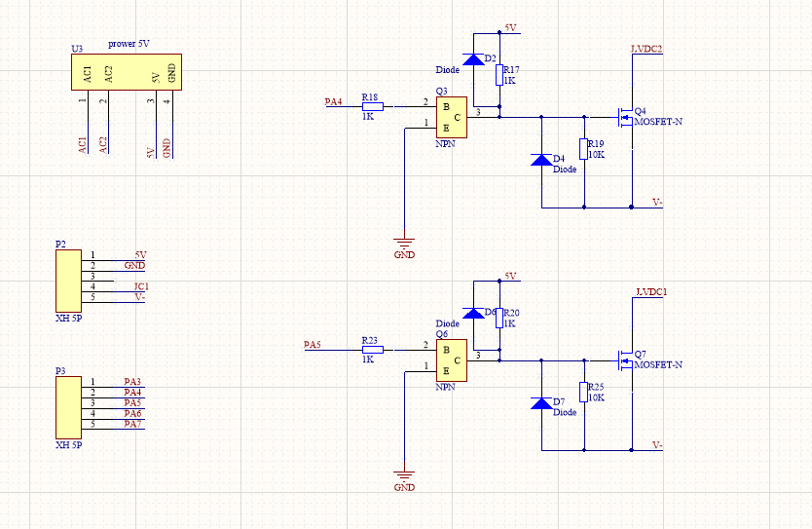
Task: Click the R17 1K resistor
Action: [498, 76]
